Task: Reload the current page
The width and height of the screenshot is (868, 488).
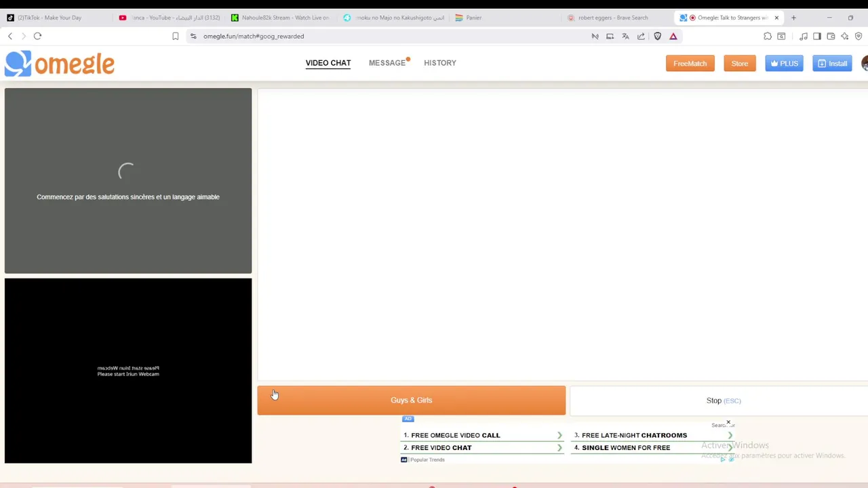Action: coord(37,36)
